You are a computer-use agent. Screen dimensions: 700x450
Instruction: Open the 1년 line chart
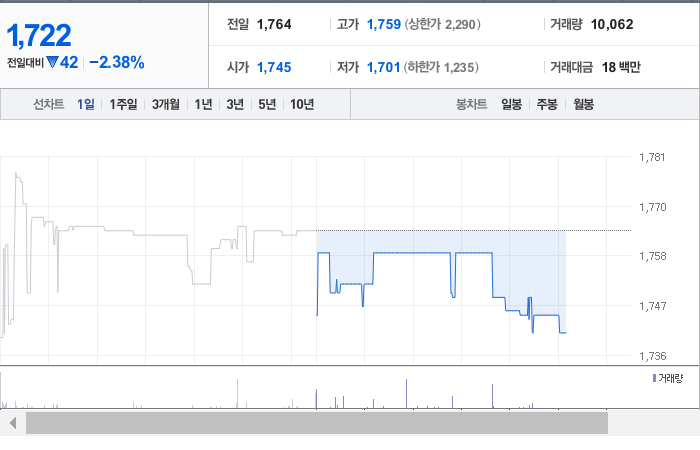[203, 104]
